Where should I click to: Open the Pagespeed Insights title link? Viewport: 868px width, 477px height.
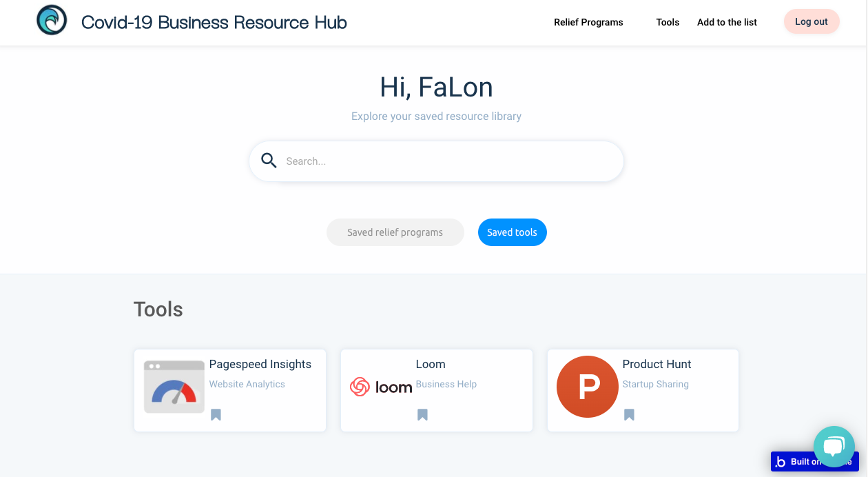coord(260,364)
